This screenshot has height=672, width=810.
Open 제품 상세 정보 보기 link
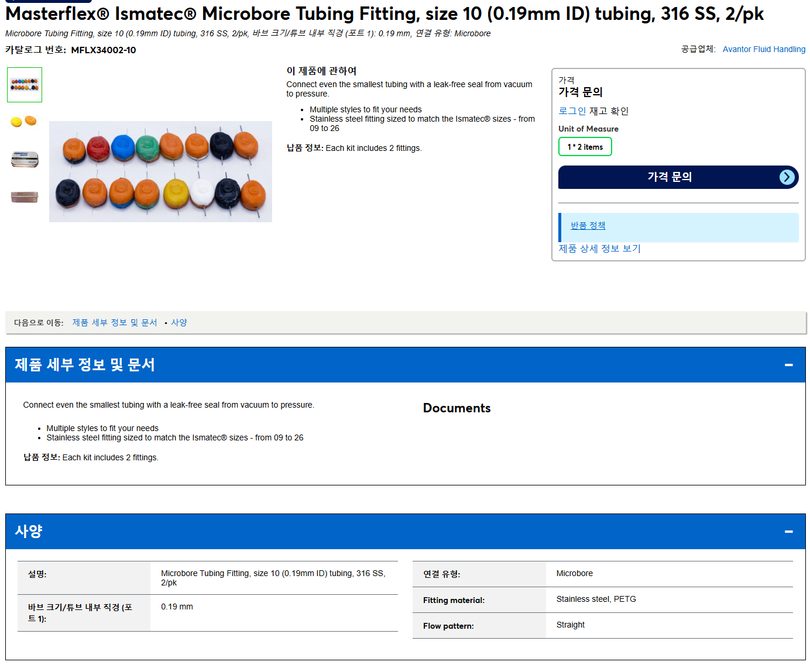(x=599, y=249)
